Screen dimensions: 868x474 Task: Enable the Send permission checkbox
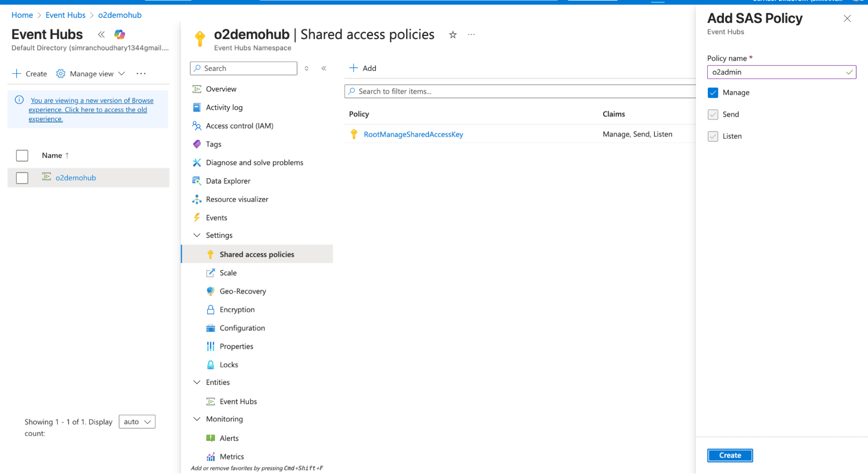[713, 114]
